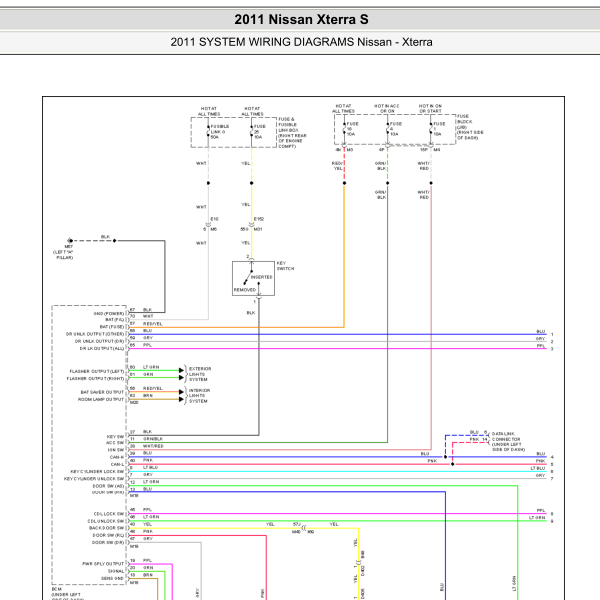This screenshot has height=600, width=600.
Task: Click the INSERTED text in key switch
Action: (261, 277)
